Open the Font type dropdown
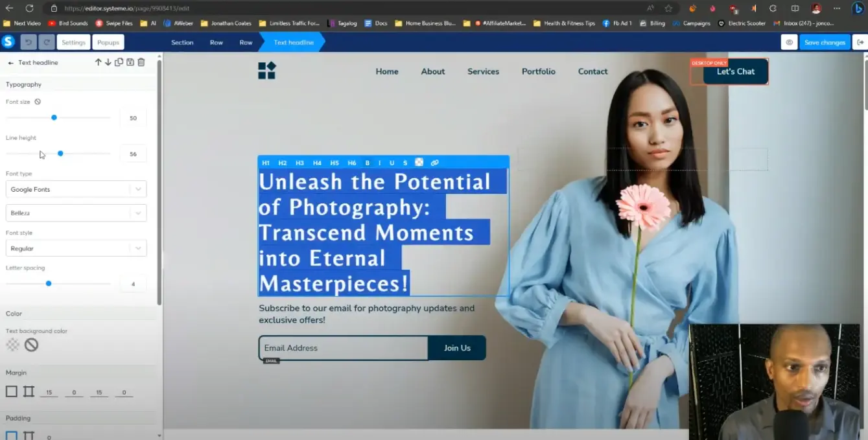Image resolution: width=868 pixels, height=440 pixels. click(76, 189)
